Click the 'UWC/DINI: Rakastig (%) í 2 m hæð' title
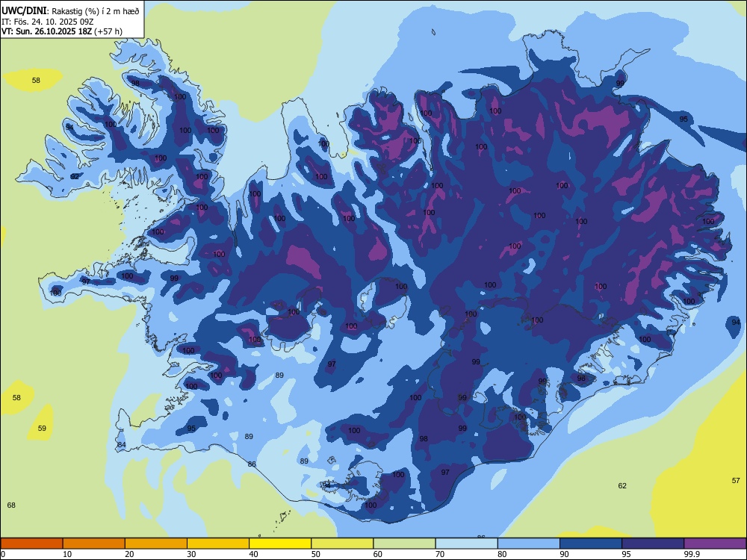Image resolution: width=747 pixels, height=560 pixels. pos(70,11)
